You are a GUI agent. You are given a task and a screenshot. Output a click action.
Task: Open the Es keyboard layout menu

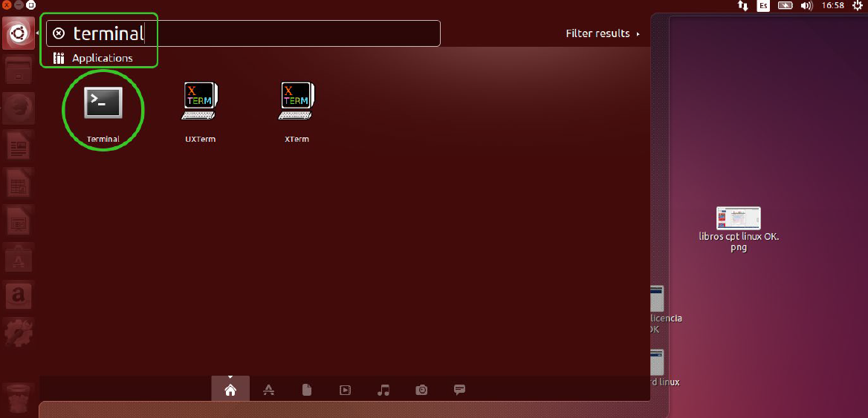coord(763,5)
